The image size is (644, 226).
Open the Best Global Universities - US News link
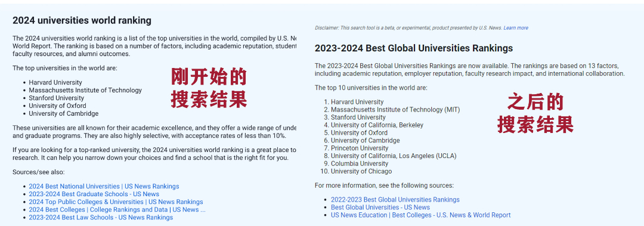point(380,207)
